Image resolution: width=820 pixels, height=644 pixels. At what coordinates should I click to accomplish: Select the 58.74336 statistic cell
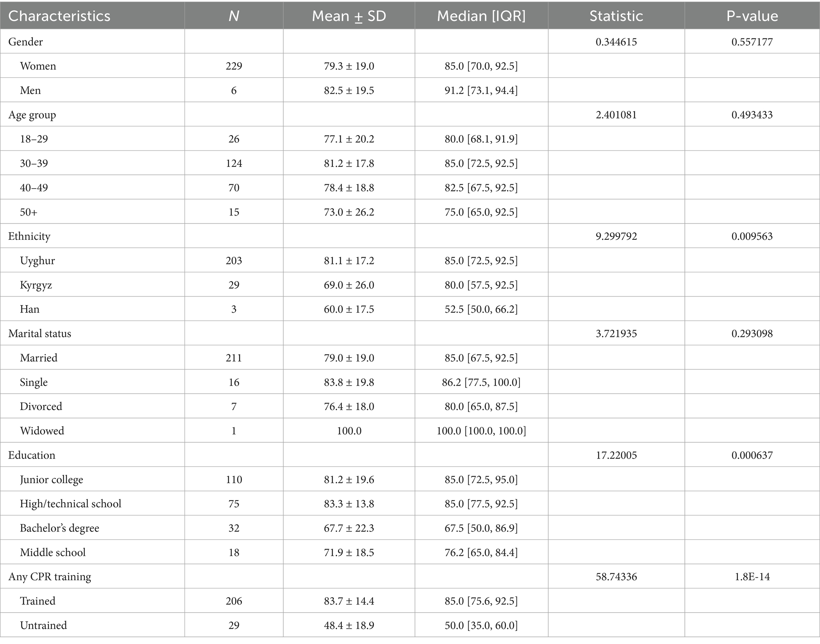tap(616, 576)
